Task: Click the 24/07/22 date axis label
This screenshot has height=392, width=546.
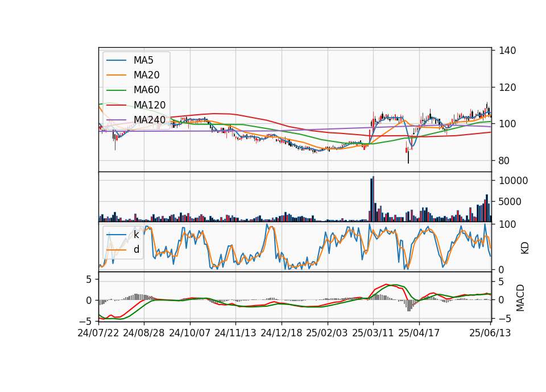Action: click(x=98, y=333)
